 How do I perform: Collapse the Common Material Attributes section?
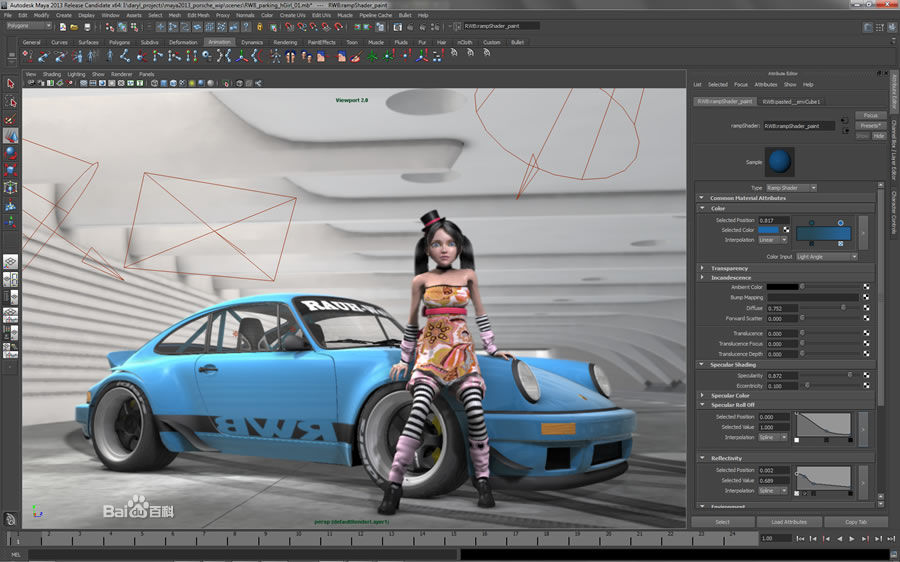pyautogui.click(x=701, y=197)
